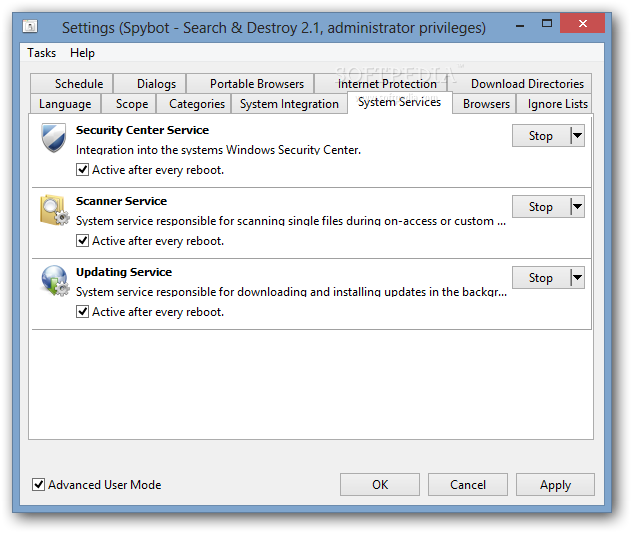
Task: Switch to the Ignore Lists tab
Action: [555, 104]
